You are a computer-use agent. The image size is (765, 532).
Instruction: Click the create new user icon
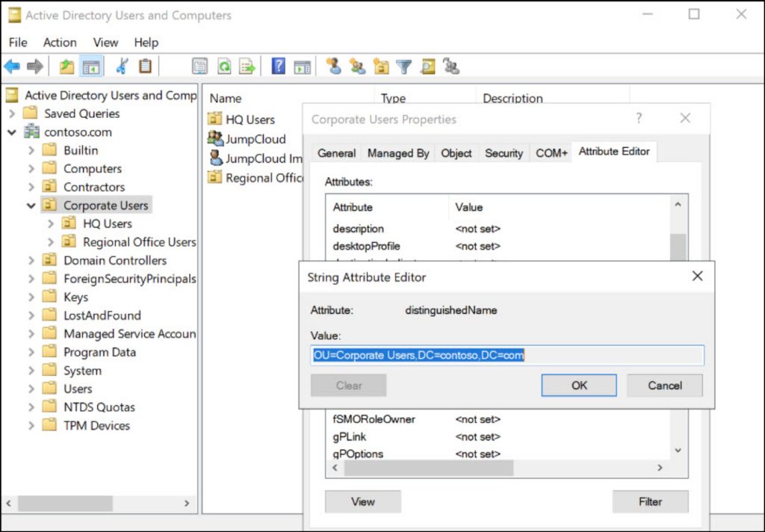coord(333,66)
